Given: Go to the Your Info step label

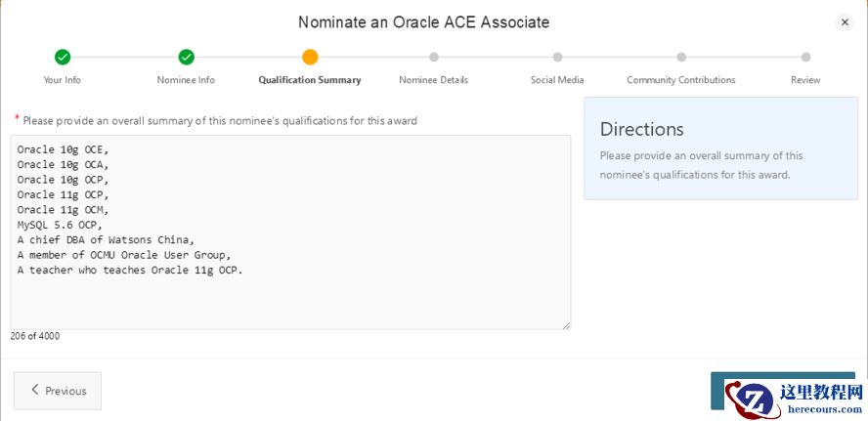Looking at the screenshot, I should click(63, 80).
